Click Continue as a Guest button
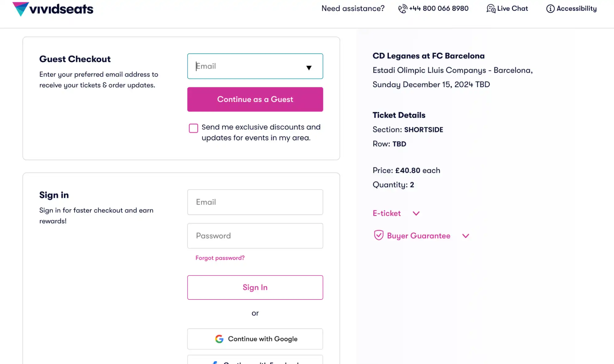The width and height of the screenshot is (614, 364). [255, 99]
